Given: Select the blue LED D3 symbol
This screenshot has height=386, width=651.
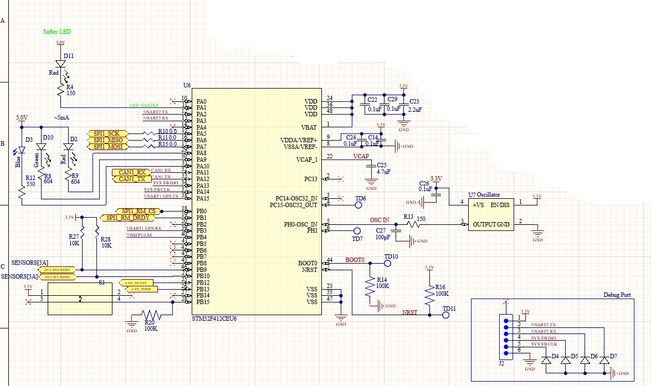Looking at the screenshot, I should pyautogui.click(x=21, y=151).
